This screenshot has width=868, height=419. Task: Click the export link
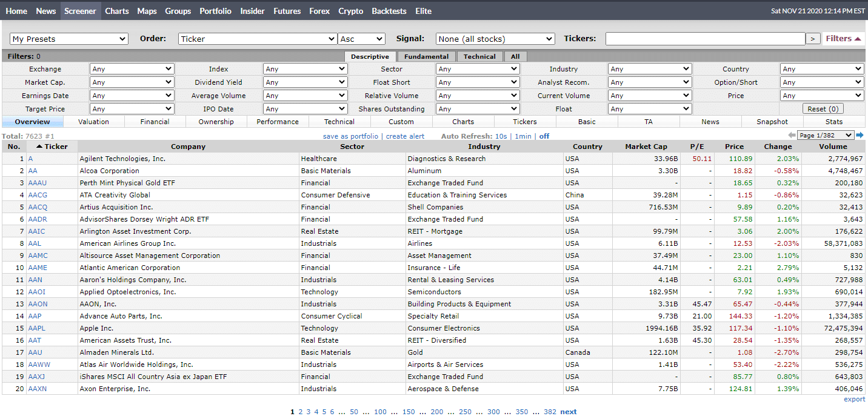click(x=855, y=399)
